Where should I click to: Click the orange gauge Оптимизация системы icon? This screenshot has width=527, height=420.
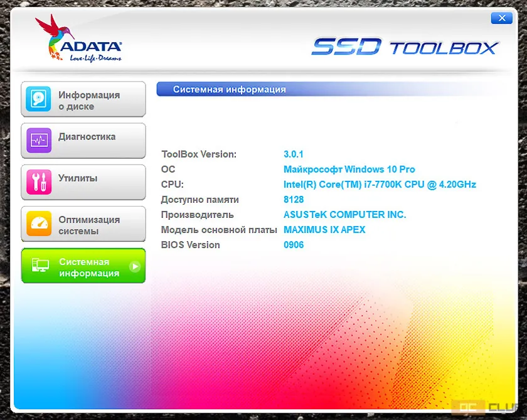(39, 223)
